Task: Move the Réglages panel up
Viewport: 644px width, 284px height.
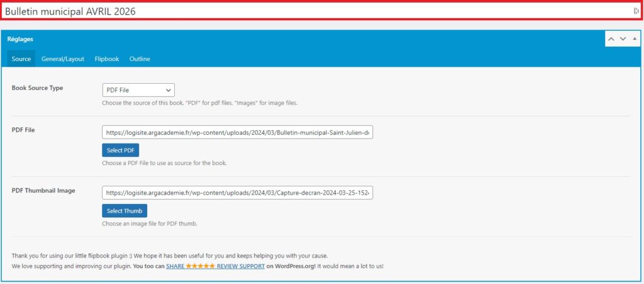Action: click(611, 39)
